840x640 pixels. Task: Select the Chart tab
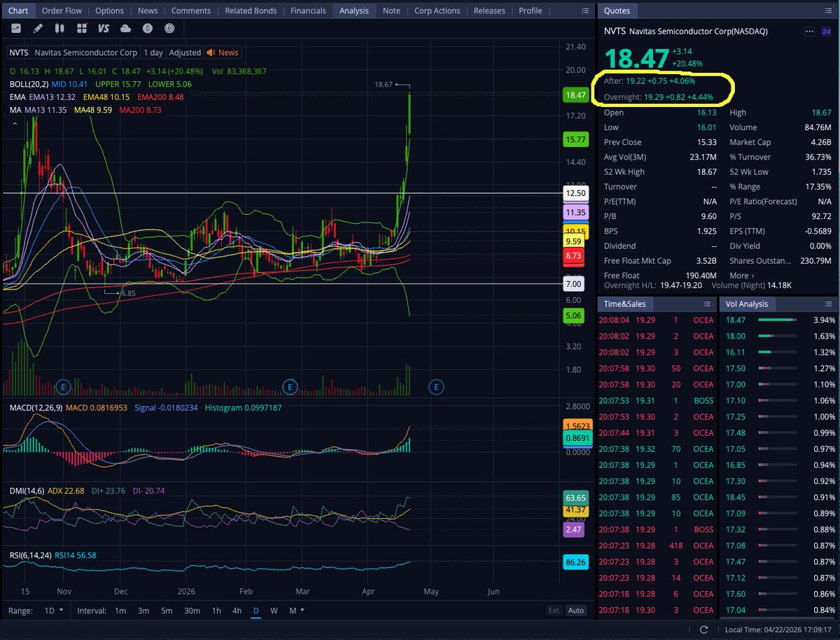[18, 10]
